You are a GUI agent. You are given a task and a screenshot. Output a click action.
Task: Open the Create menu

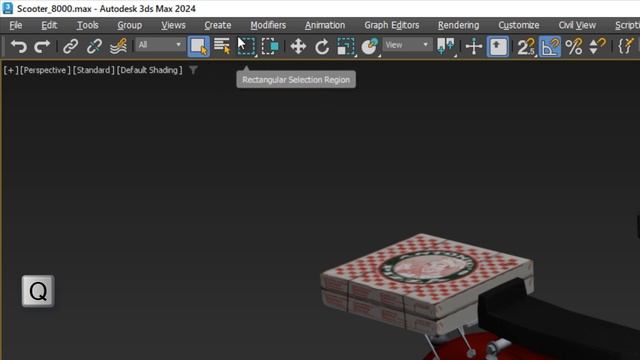point(218,25)
